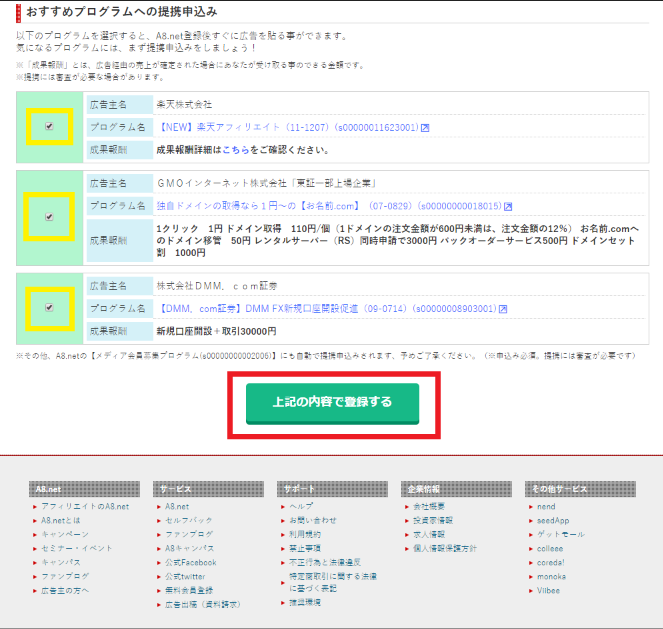Open footer link 禁止事項
The width and height of the screenshot is (663, 629).
305,548
